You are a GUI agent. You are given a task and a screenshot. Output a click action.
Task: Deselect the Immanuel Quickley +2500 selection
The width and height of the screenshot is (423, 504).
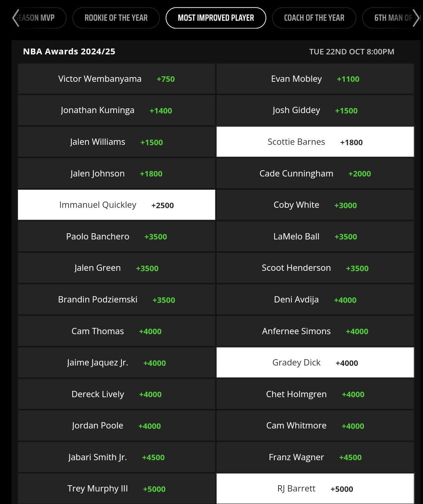[116, 205]
